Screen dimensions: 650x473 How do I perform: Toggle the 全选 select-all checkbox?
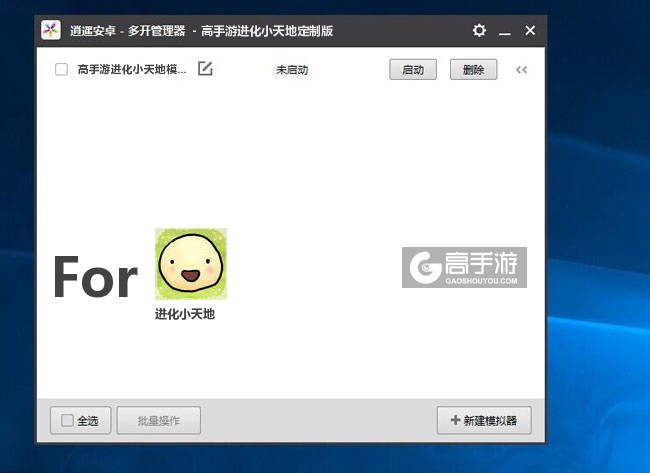coord(67,420)
